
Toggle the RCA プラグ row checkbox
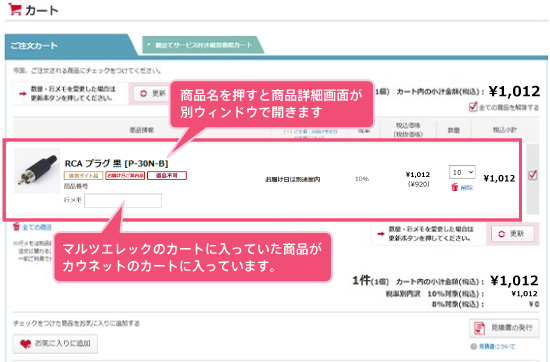tap(532, 175)
